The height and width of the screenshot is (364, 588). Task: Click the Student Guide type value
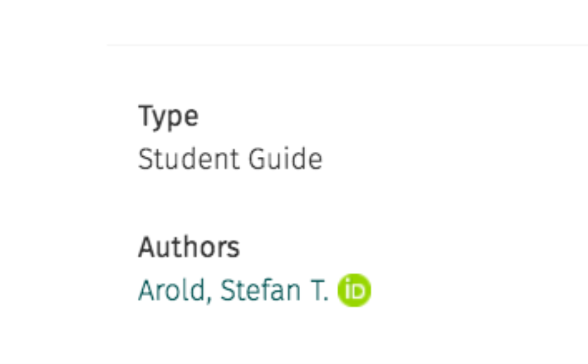[x=230, y=160]
